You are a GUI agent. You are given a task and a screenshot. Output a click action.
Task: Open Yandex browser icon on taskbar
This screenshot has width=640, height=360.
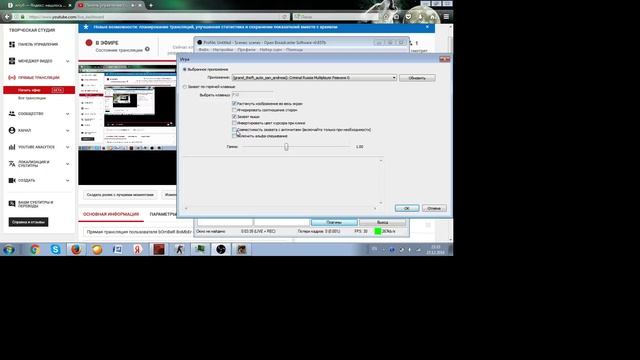coord(138,249)
